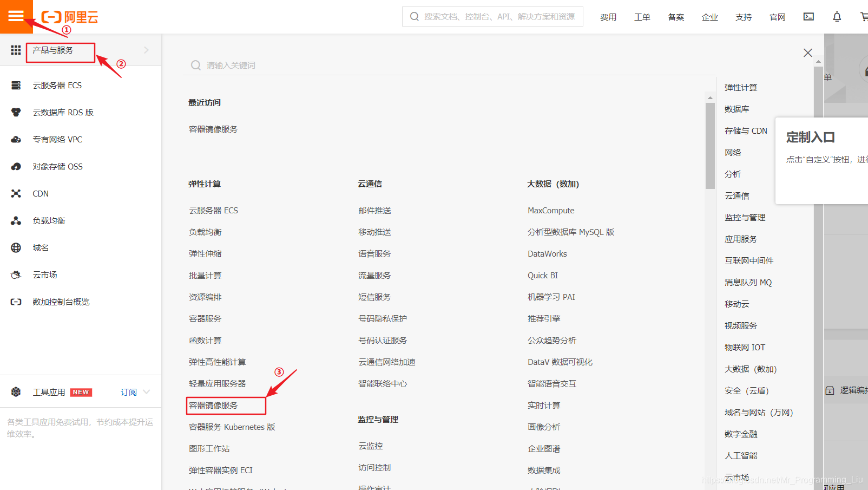Click the cloud marketplace icon in sidebar
868x490 pixels.
pos(16,275)
